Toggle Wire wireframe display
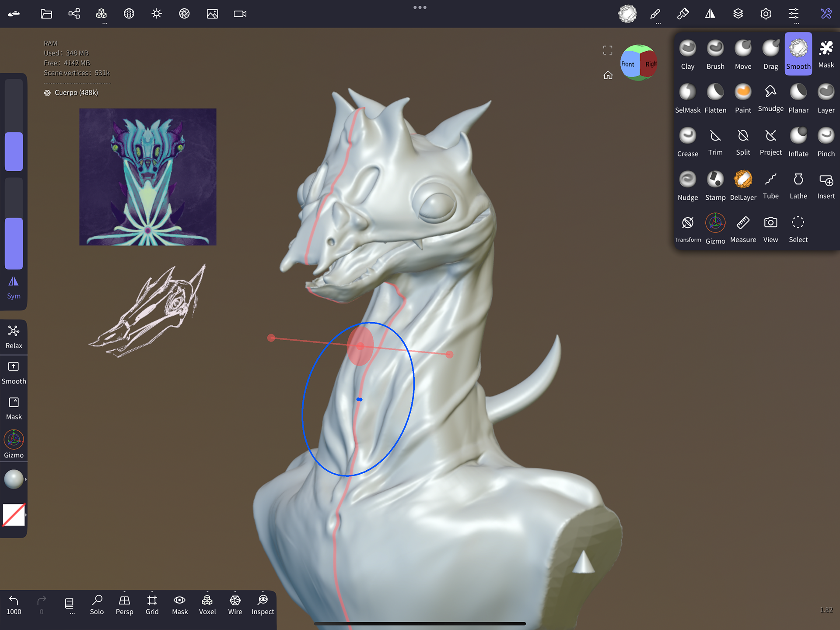840x630 pixels. pos(235,605)
